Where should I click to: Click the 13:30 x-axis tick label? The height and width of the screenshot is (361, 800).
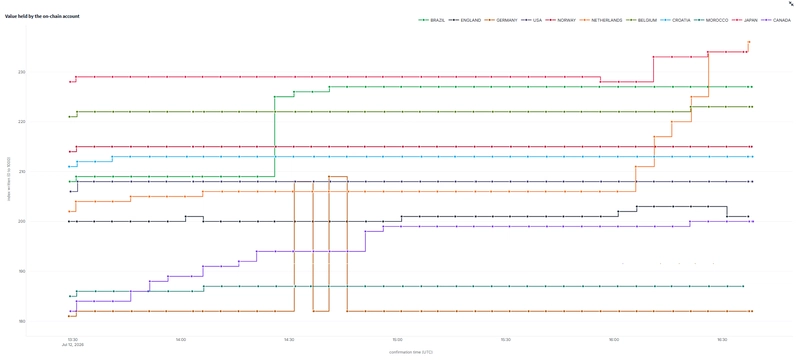pyautogui.click(x=73, y=340)
